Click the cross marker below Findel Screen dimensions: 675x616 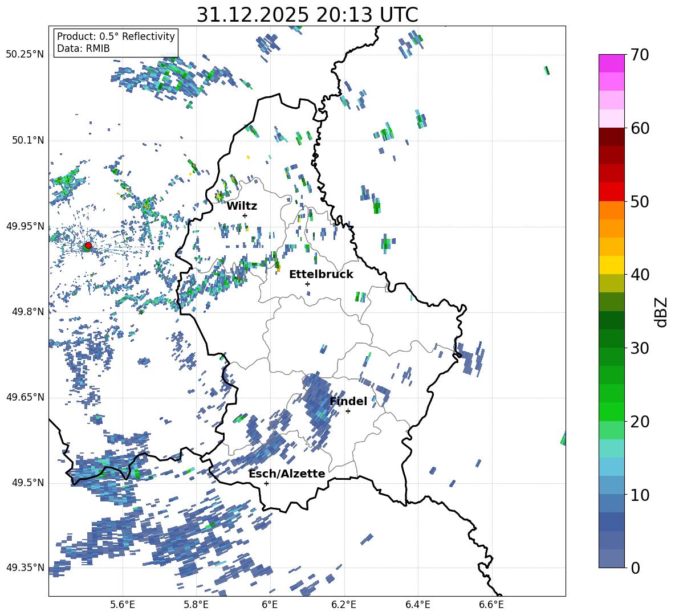[348, 411]
